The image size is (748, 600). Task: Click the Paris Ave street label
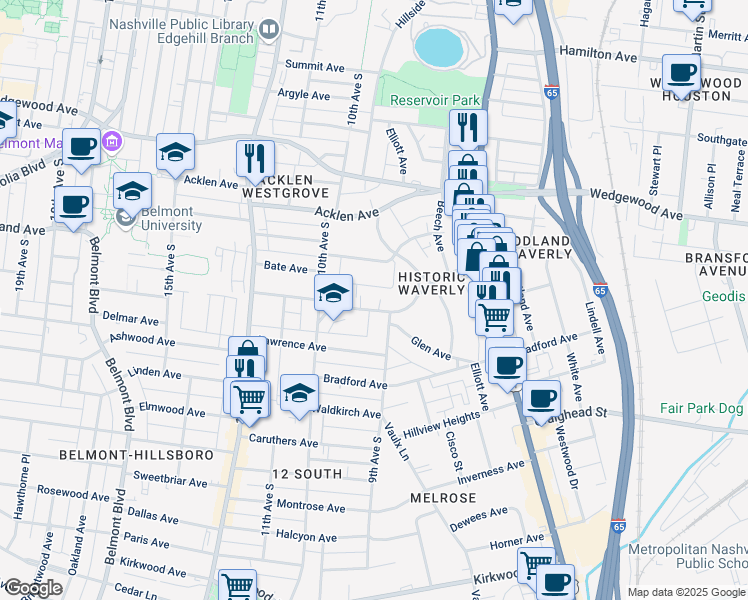point(146,540)
